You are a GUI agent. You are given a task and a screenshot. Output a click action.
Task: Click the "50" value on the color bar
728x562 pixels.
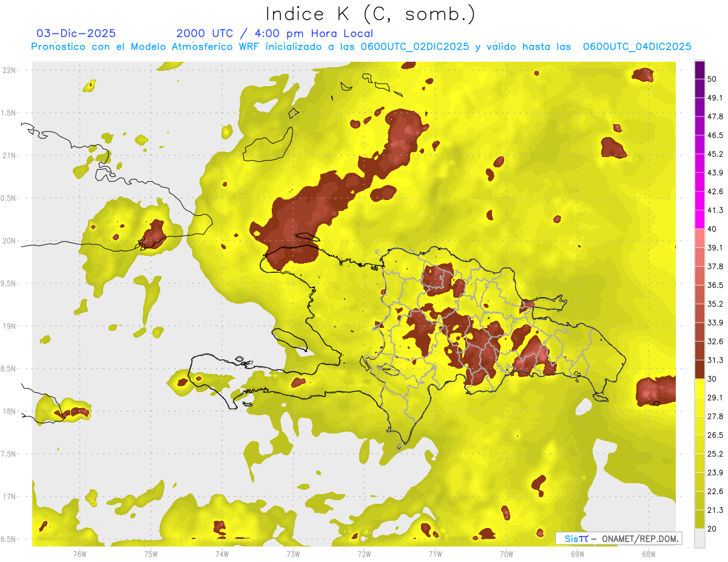(712, 79)
